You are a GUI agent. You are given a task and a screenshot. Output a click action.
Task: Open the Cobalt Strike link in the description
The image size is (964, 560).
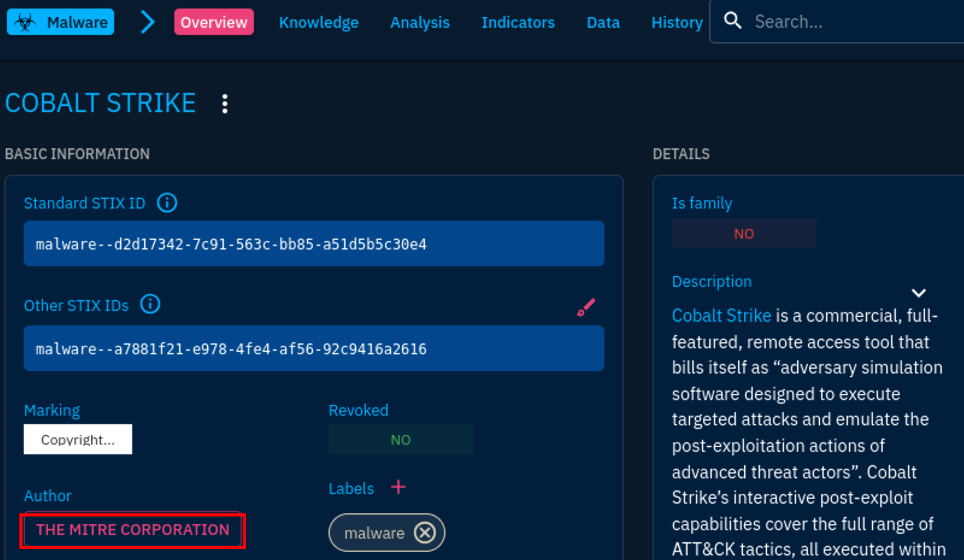722,316
